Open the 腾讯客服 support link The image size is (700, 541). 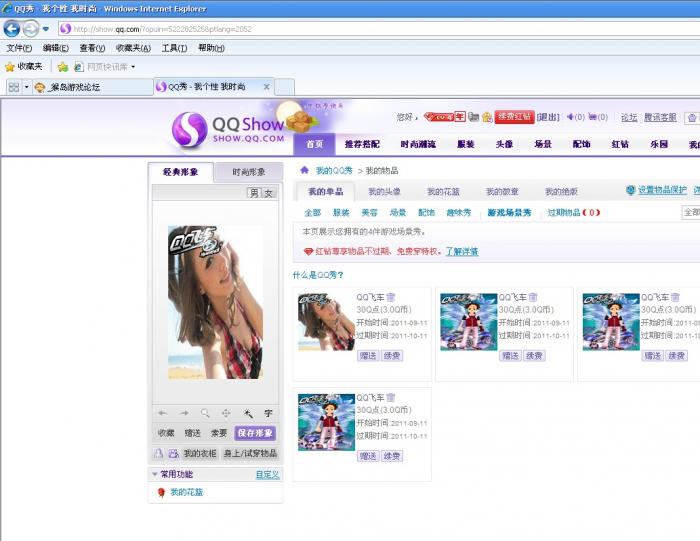point(660,117)
